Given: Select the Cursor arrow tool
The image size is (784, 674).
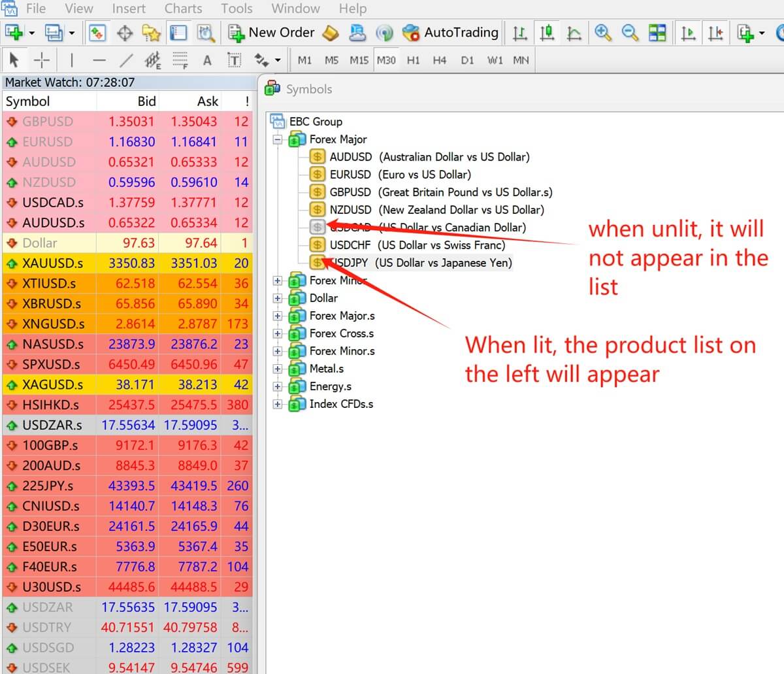Looking at the screenshot, I should tap(14, 60).
